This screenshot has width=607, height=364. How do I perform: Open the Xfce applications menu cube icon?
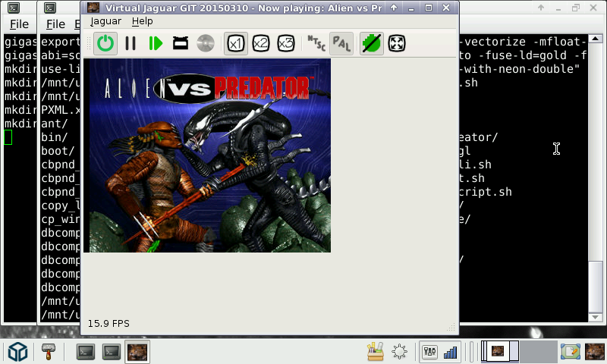(x=17, y=352)
